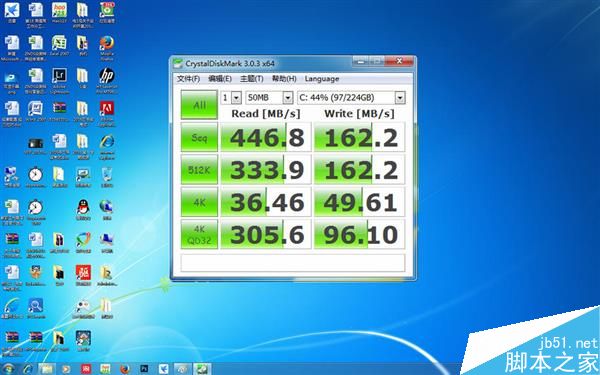The image size is (600, 375).
Task: Select the QQ penguin desktop shortcut
Action: 83,210
